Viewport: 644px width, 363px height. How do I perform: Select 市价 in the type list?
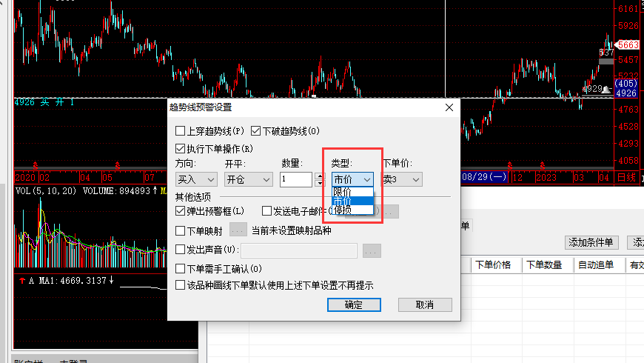(x=352, y=201)
